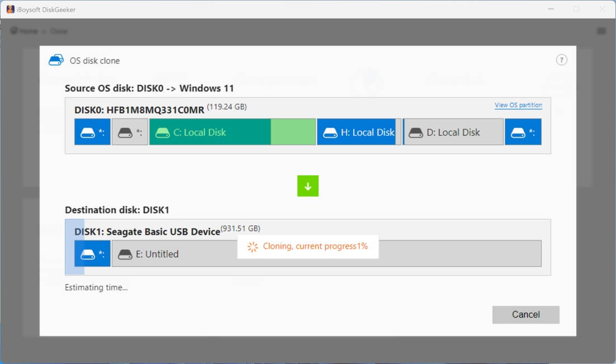The height and width of the screenshot is (364, 616).
Task: Click the Destination disk: DISK1 heading
Action: click(x=117, y=210)
